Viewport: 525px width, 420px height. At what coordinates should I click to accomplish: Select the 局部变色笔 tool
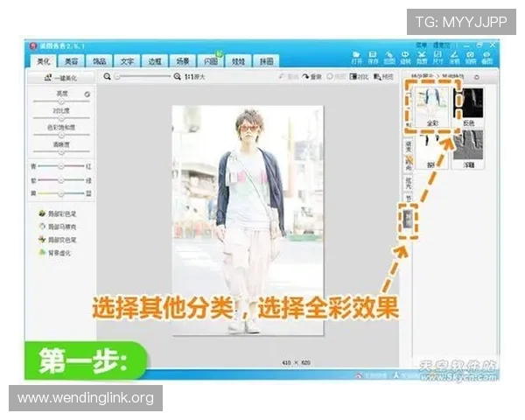[57, 240]
